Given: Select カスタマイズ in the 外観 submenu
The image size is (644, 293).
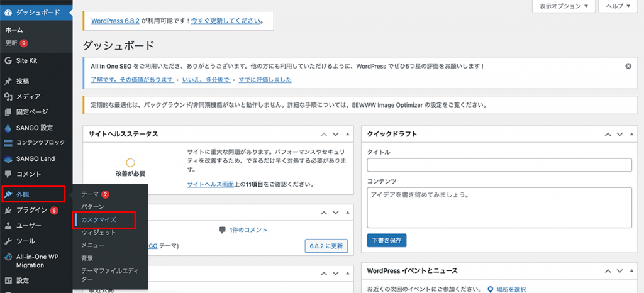Looking at the screenshot, I should coord(99,220).
